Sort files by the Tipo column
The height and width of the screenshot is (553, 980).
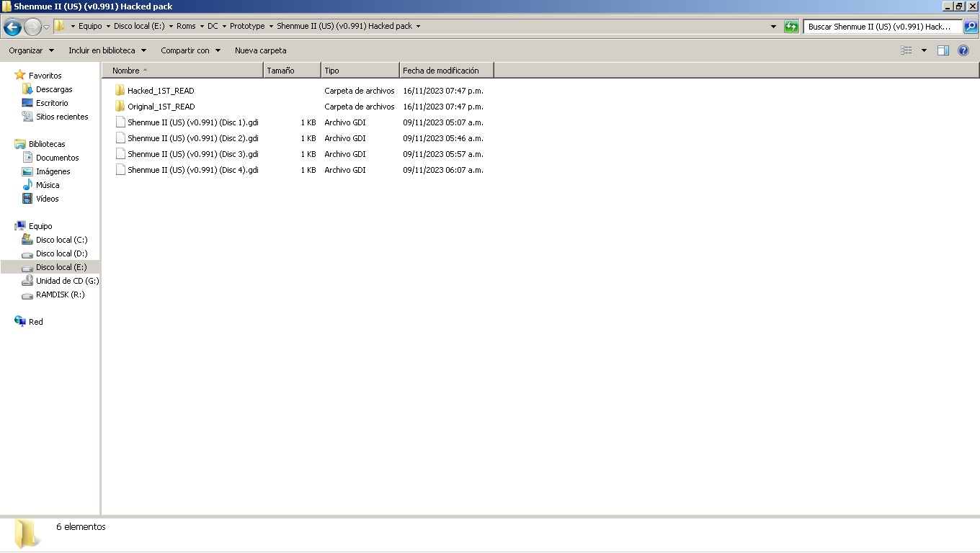(x=360, y=71)
